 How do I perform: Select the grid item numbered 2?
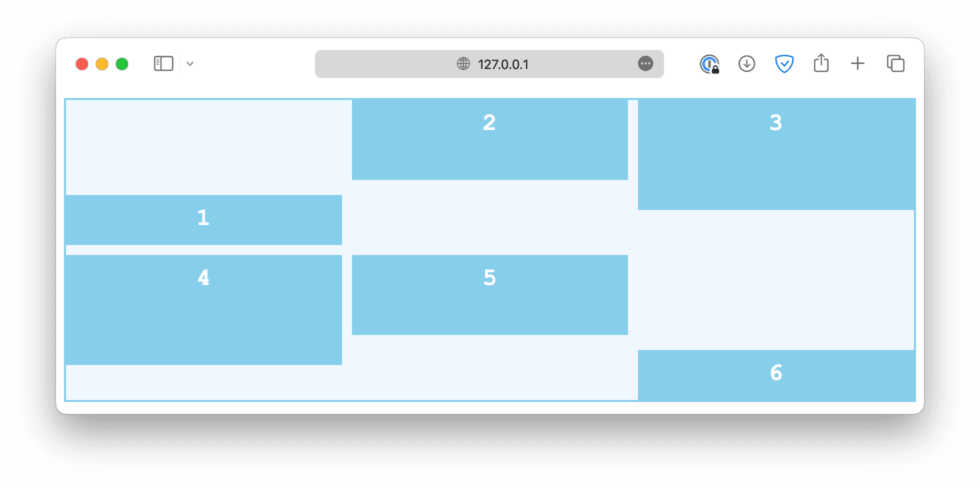pyautogui.click(x=489, y=139)
